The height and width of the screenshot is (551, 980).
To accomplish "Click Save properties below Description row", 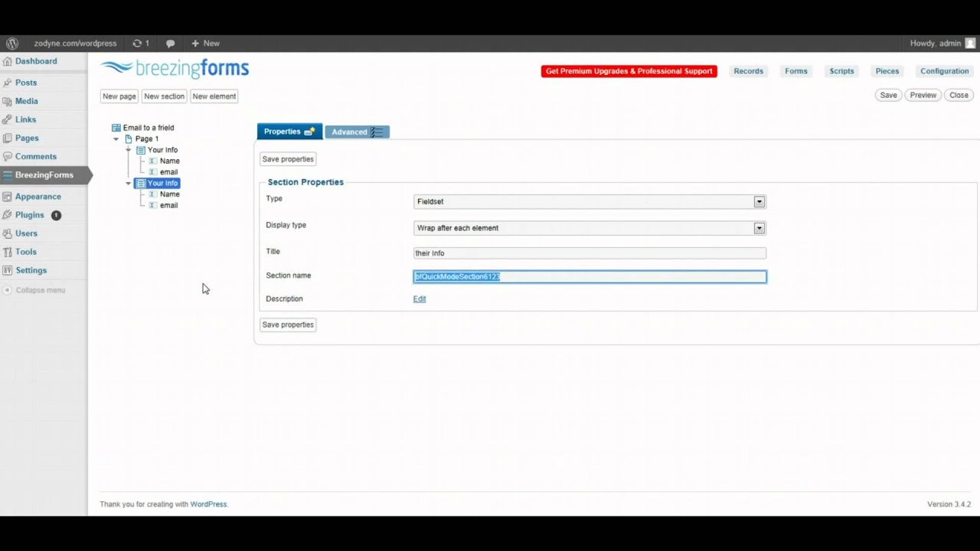I will pos(288,324).
